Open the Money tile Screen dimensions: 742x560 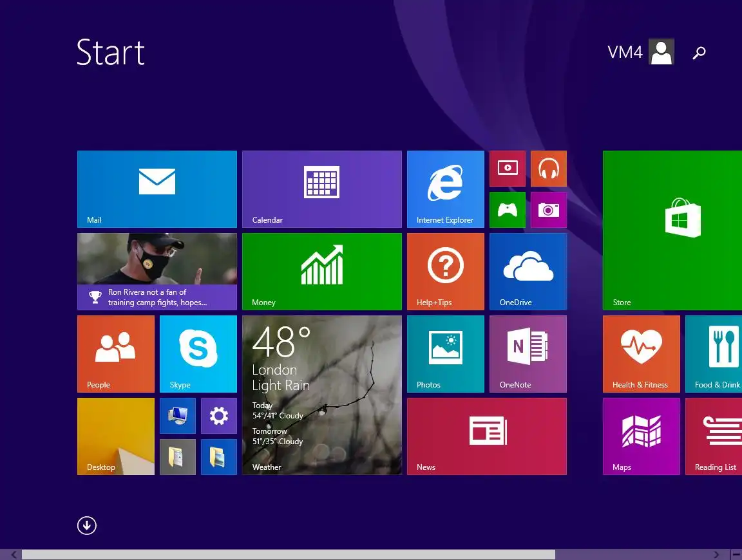tap(322, 272)
